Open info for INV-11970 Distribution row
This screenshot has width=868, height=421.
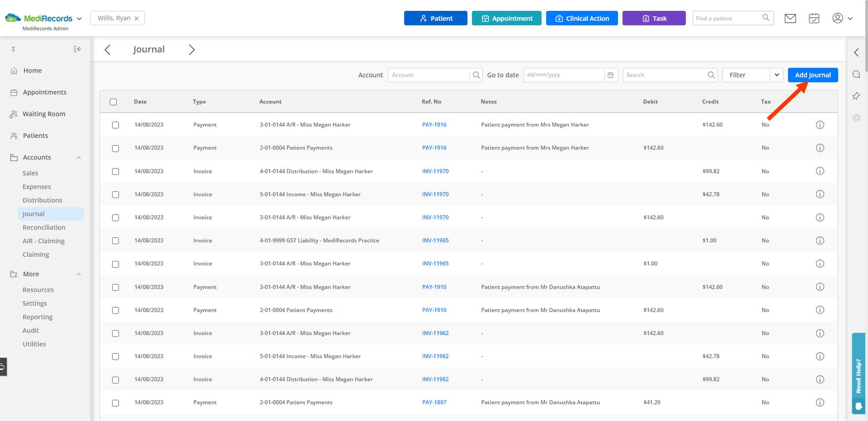pos(820,171)
